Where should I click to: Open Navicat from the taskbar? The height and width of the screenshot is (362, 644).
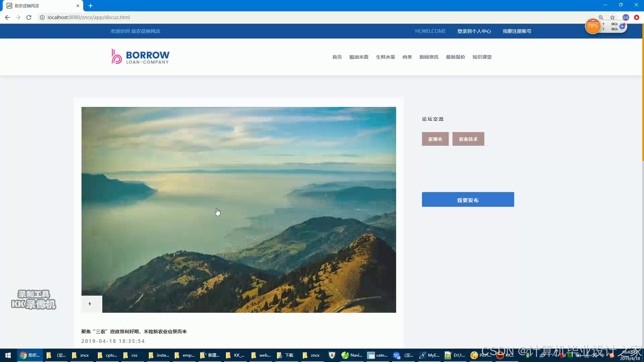(352, 355)
